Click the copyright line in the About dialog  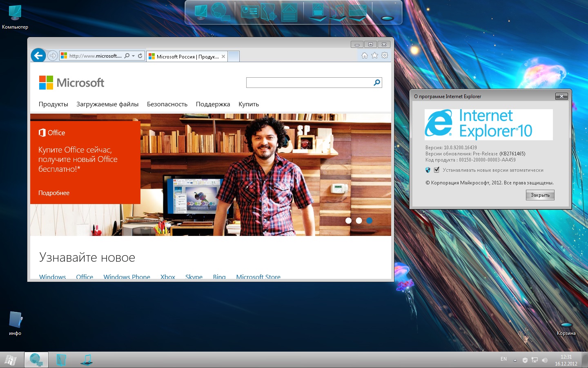pyautogui.click(x=490, y=183)
